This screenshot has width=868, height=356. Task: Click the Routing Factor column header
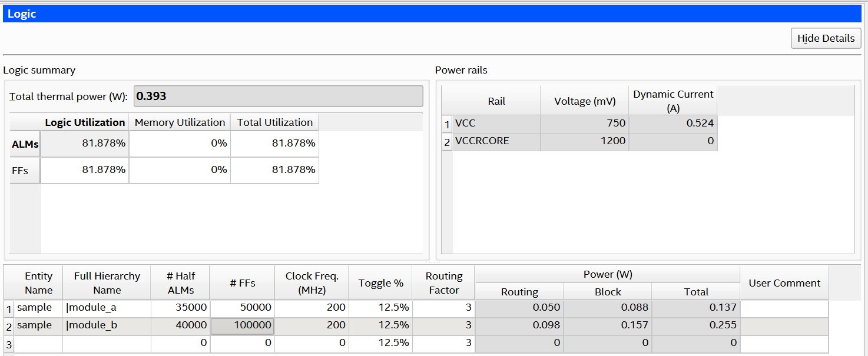tap(443, 283)
